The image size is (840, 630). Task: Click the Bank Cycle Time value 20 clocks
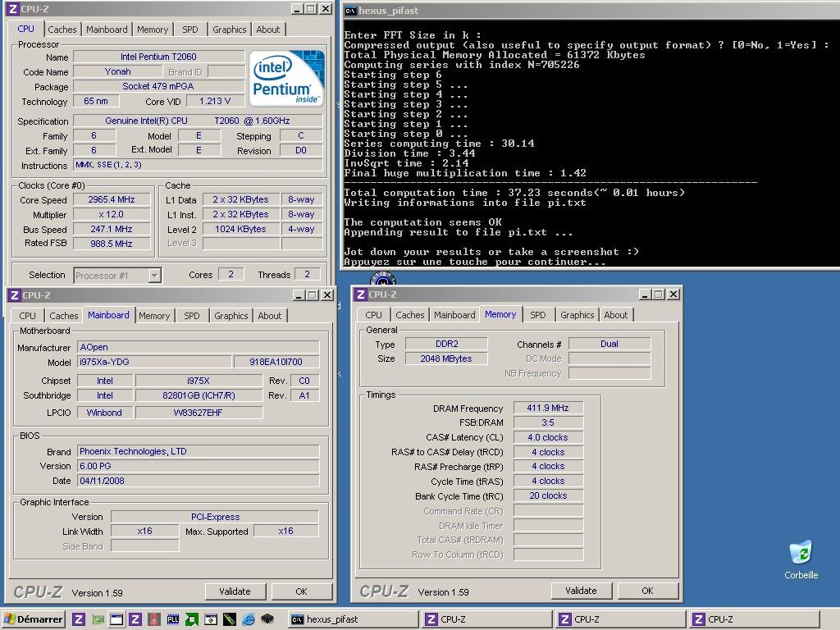coord(548,495)
